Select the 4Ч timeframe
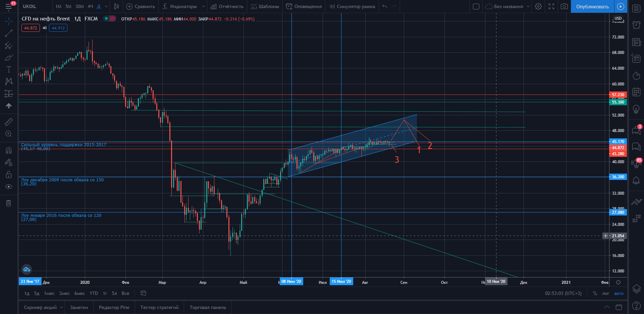Viewport: 644px width, 314px height. pos(90,6)
